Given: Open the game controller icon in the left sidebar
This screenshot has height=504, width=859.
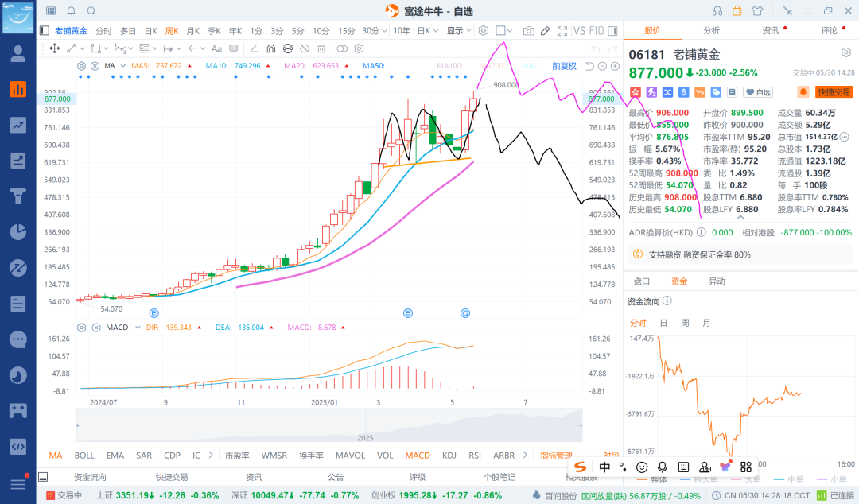Looking at the screenshot, I should 18,411.
